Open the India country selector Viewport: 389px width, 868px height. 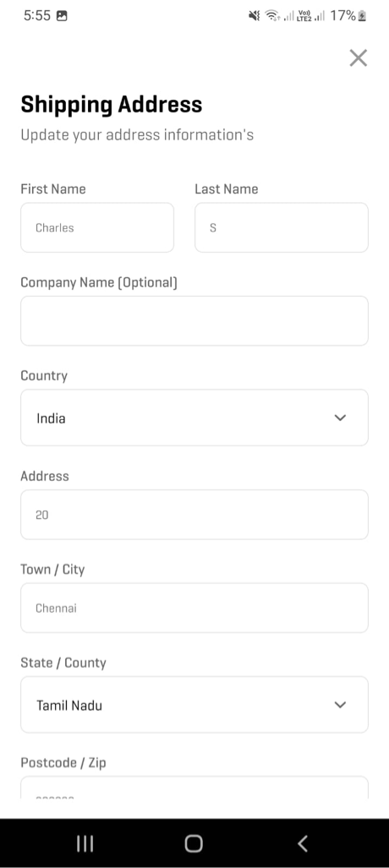[194, 418]
